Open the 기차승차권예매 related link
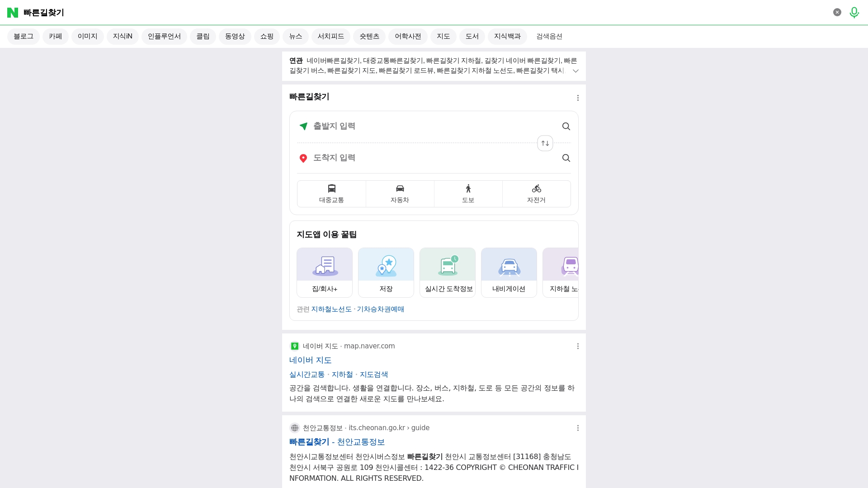Image resolution: width=868 pixels, height=488 pixels. tap(380, 310)
